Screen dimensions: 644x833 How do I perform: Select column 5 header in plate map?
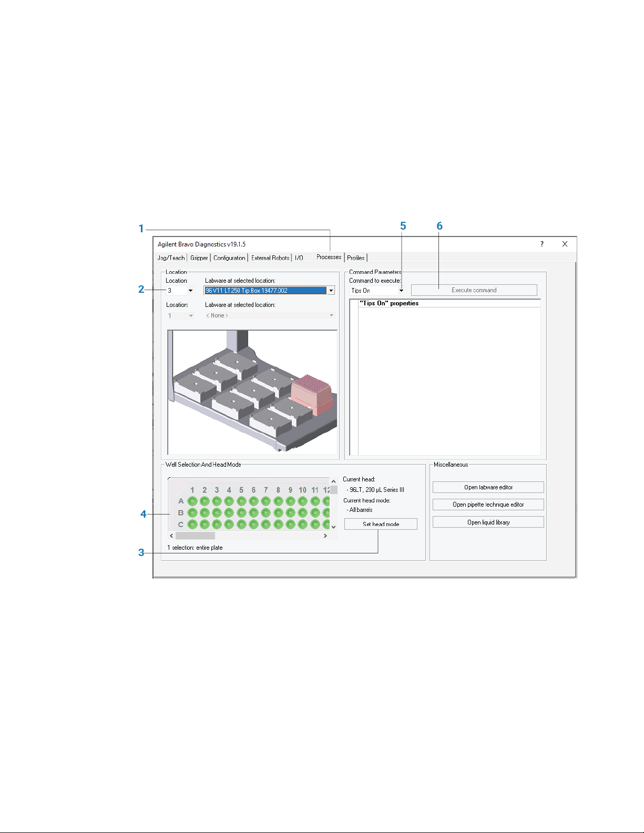pos(241,490)
